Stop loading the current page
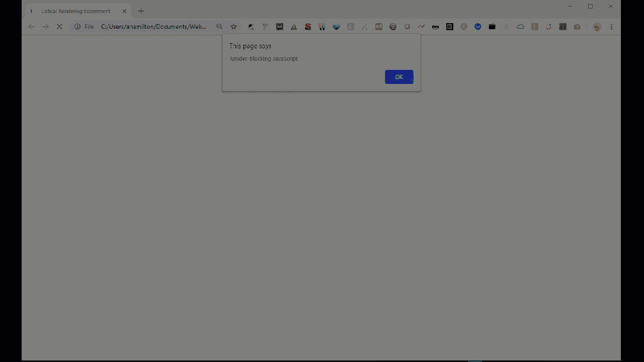Image resolution: width=644 pixels, height=362 pixels. click(59, 26)
